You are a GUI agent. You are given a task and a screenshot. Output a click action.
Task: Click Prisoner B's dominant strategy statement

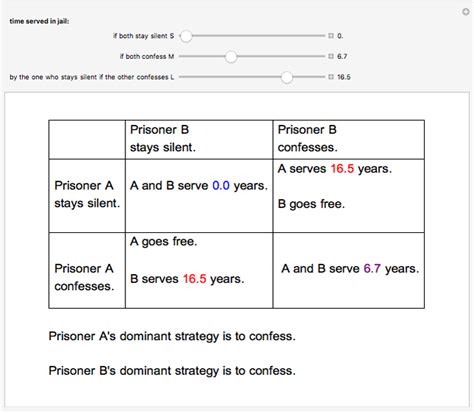click(172, 371)
